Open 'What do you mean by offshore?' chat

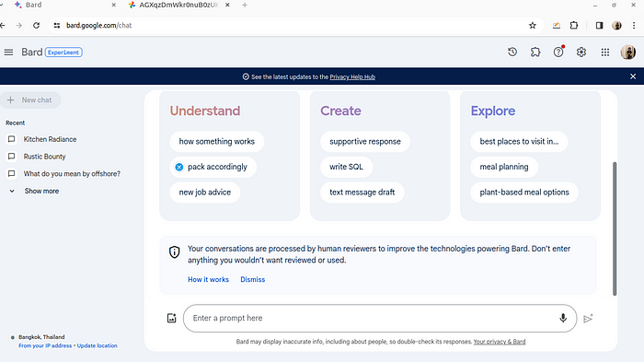pos(72,174)
